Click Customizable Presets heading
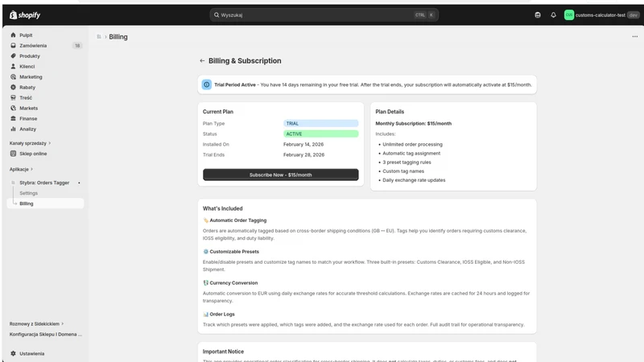The height and width of the screenshot is (362, 644). (234, 252)
